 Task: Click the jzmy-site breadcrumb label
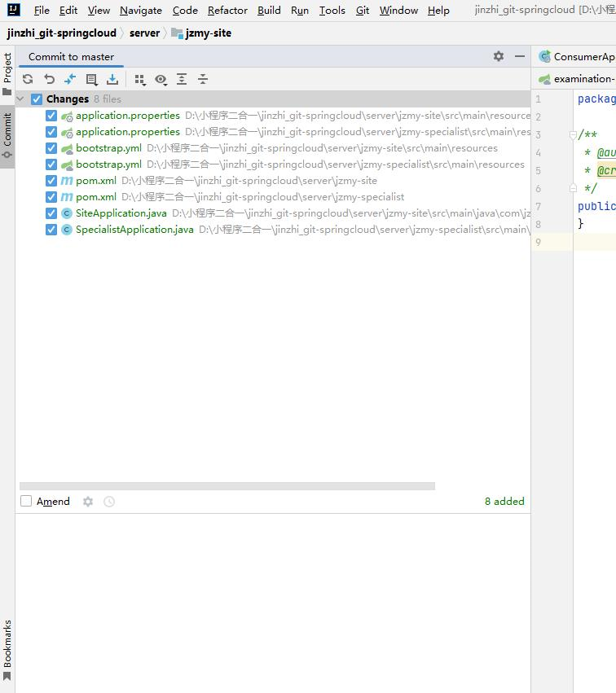(209, 33)
